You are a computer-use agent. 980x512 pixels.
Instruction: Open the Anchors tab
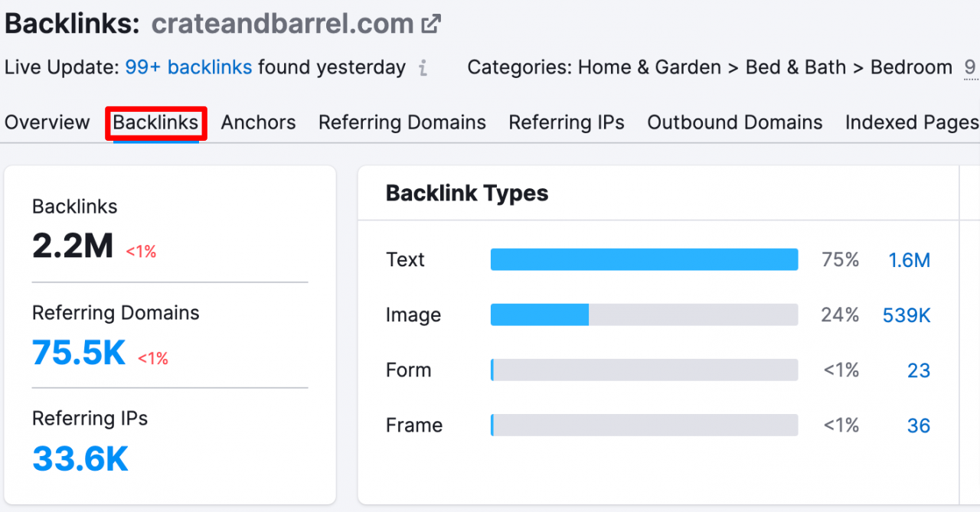[x=259, y=122]
